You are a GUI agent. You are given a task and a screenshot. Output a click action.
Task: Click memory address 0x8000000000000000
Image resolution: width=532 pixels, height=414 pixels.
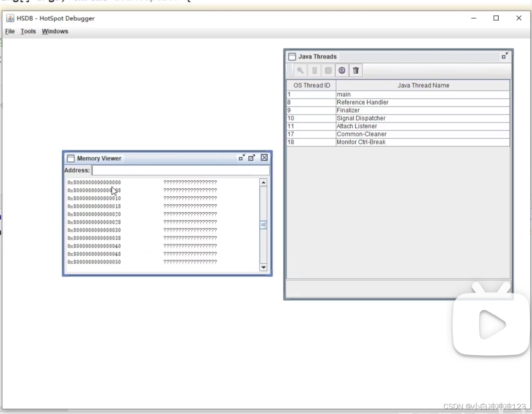[94, 182]
